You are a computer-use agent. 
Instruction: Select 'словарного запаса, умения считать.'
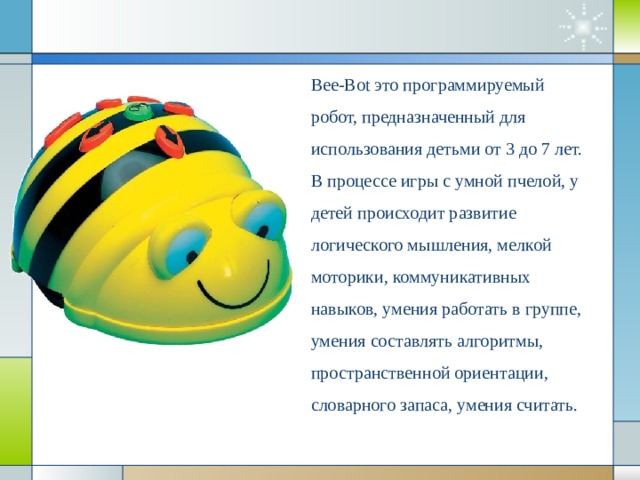click(x=444, y=406)
